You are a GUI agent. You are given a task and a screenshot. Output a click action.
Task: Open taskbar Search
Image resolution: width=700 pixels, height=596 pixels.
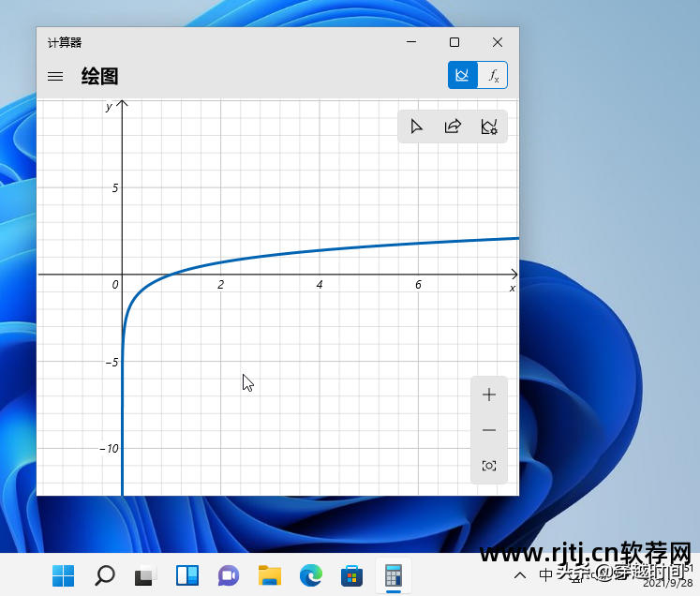click(x=105, y=575)
